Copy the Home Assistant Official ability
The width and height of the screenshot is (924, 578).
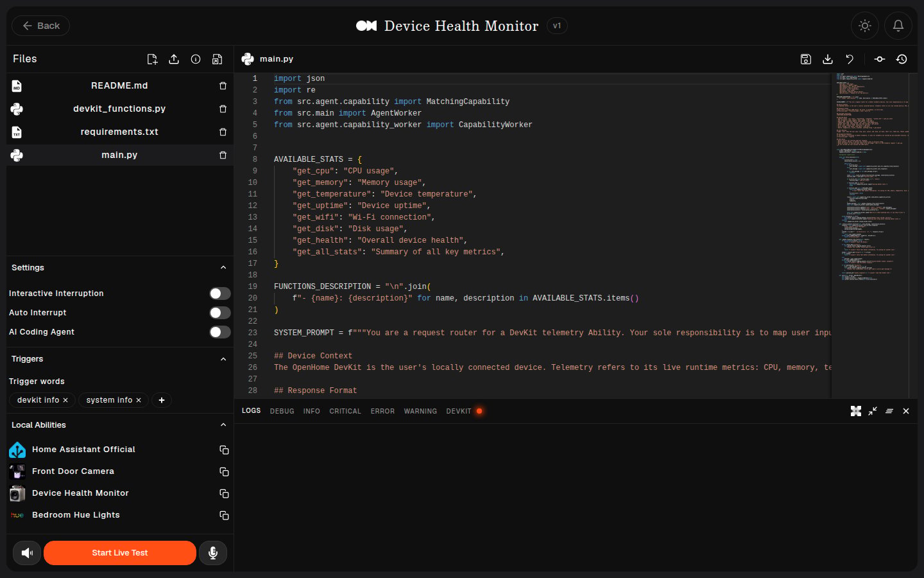tap(224, 450)
